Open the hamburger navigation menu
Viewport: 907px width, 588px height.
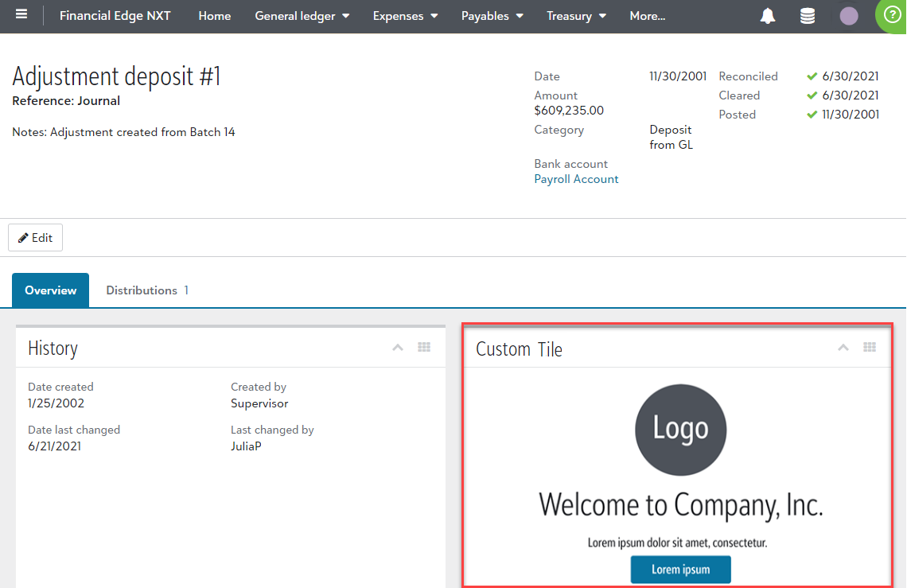[21, 16]
